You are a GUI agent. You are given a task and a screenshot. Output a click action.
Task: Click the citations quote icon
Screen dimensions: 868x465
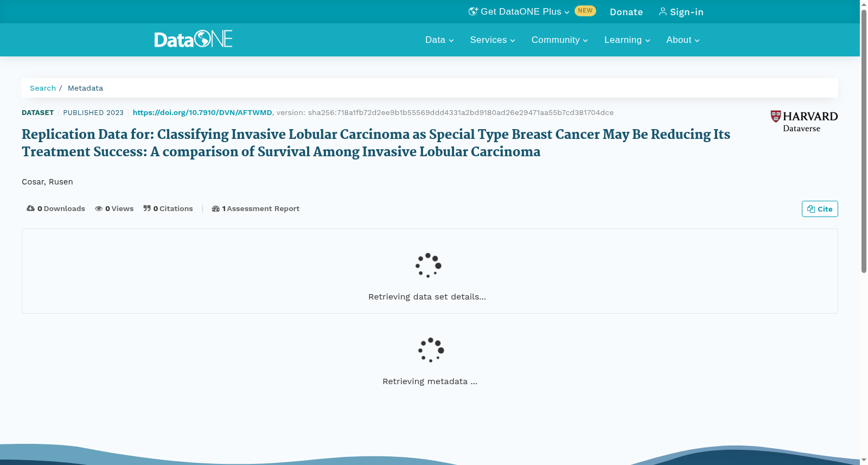(x=147, y=208)
